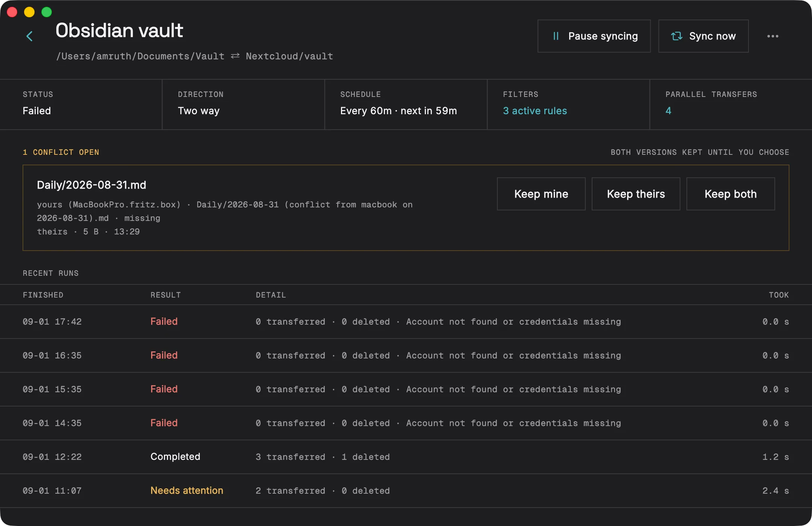Viewport: 812px width, 526px height.
Task: Minimize the window with the yellow button
Action: [29, 12]
